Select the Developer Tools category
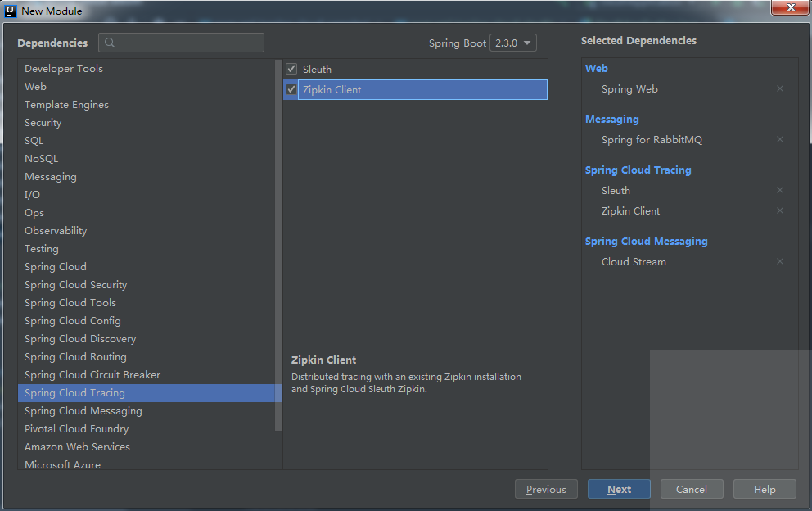The width and height of the screenshot is (812, 511). 64,69
